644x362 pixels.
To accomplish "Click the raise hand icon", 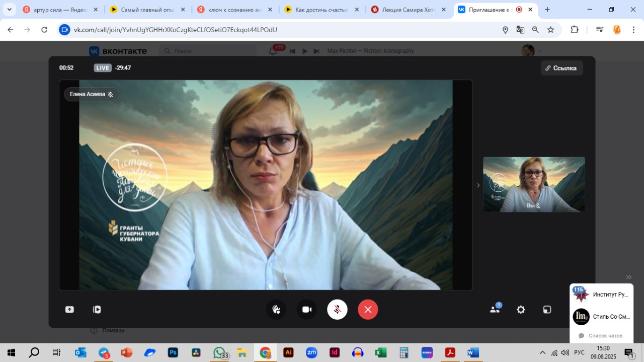I will (x=276, y=310).
